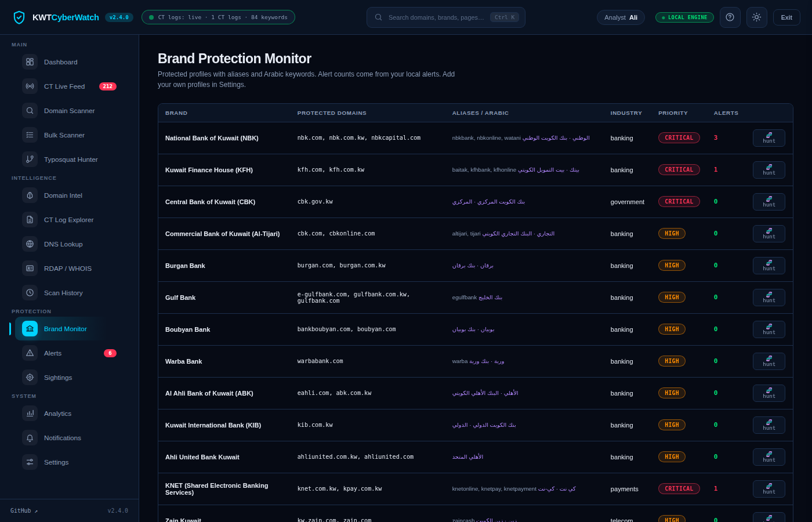812x522 pixels.
Task: Click 'government' industry cell for CBK
Action: (x=628, y=202)
